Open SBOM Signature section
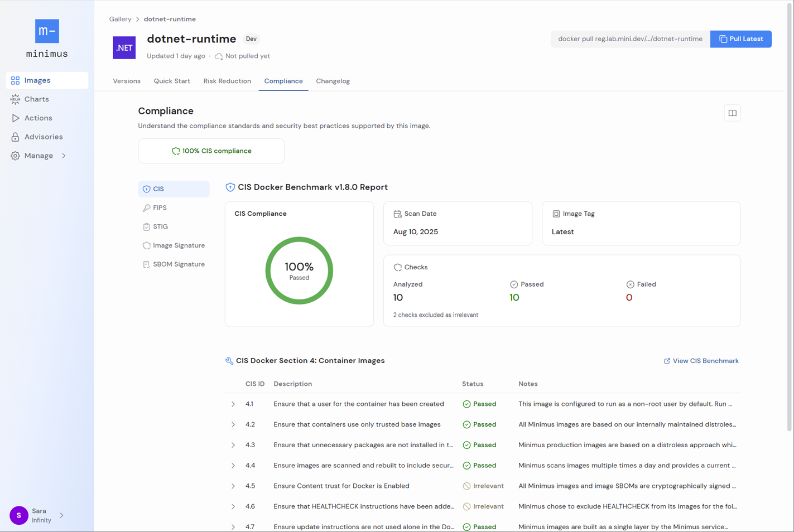Viewport: 794px width, 532px height. point(174,264)
